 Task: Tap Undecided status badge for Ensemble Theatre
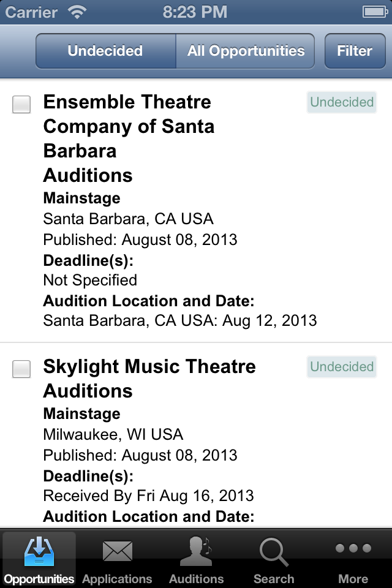342,102
